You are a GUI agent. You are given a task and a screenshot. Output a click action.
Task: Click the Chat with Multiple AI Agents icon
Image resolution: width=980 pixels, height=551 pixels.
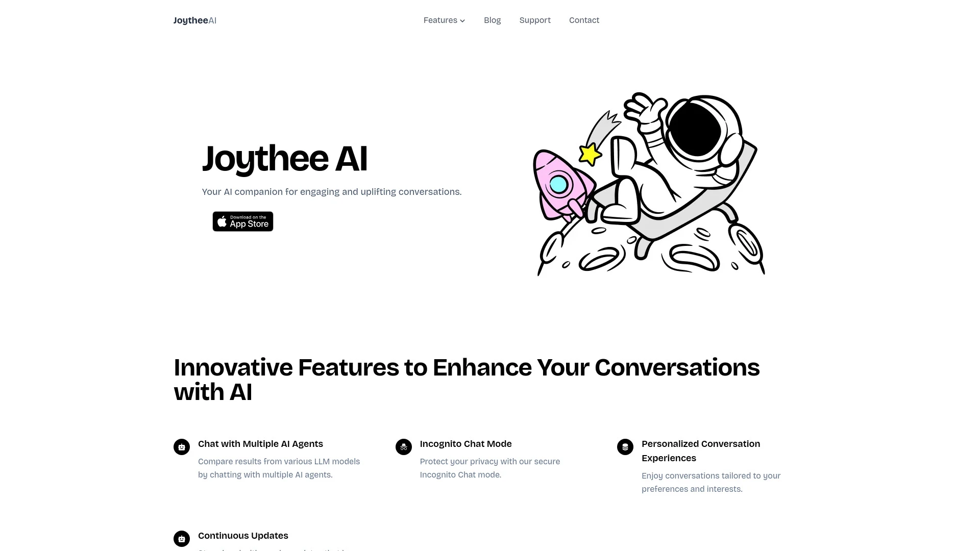pos(182,447)
